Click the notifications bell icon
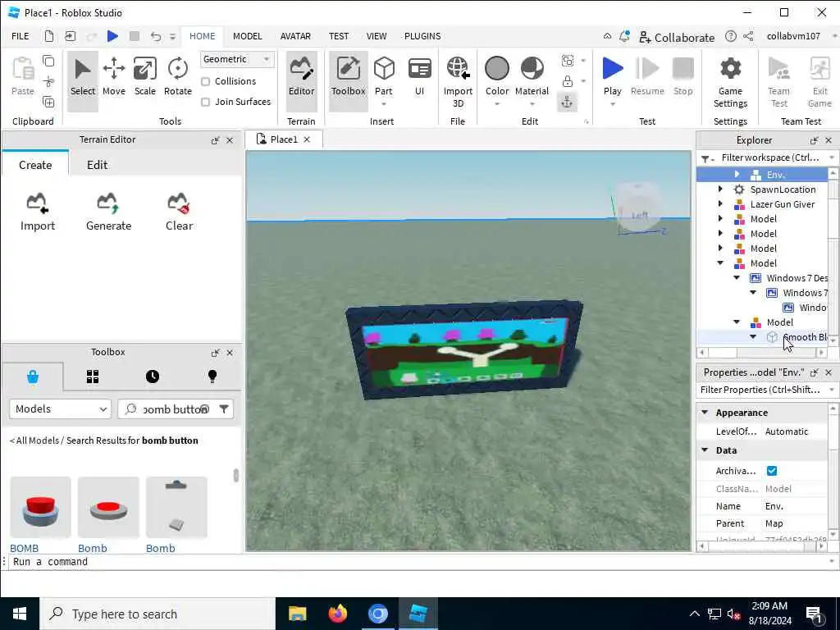The height and width of the screenshot is (630, 840). click(624, 36)
